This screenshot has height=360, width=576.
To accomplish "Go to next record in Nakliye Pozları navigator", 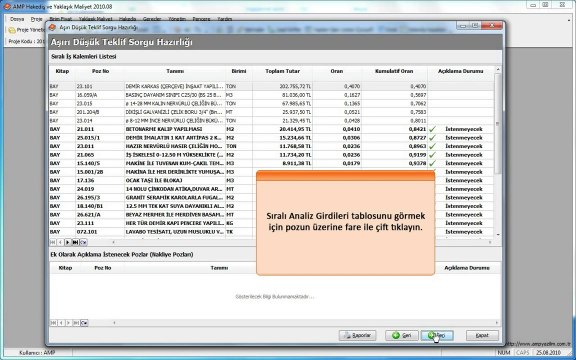I will [68, 323].
